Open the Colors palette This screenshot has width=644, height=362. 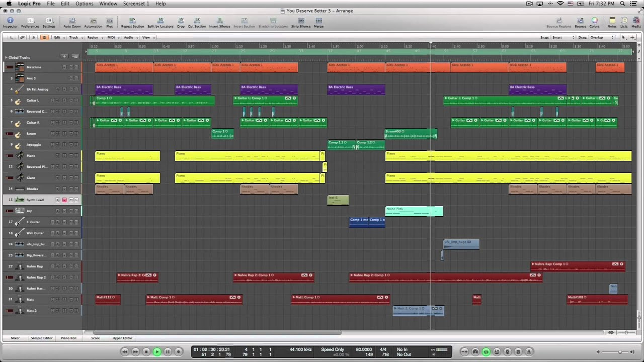(x=595, y=22)
